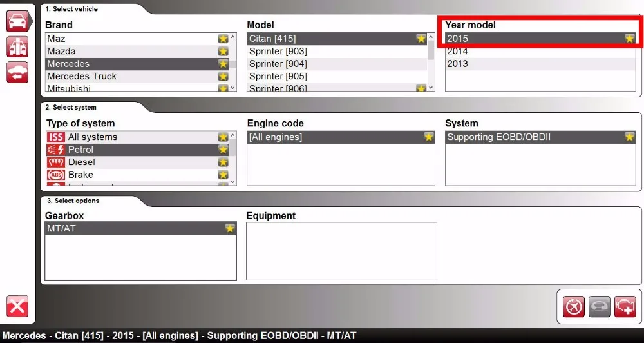Toggle favorite star for [All engines]
Viewport: 644px width, 343px height.
(x=429, y=137)
